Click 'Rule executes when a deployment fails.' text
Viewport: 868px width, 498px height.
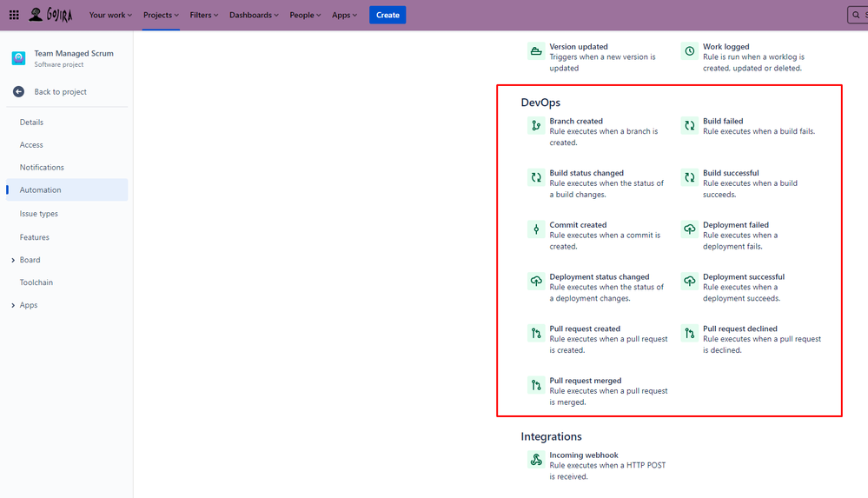[740, 241]
